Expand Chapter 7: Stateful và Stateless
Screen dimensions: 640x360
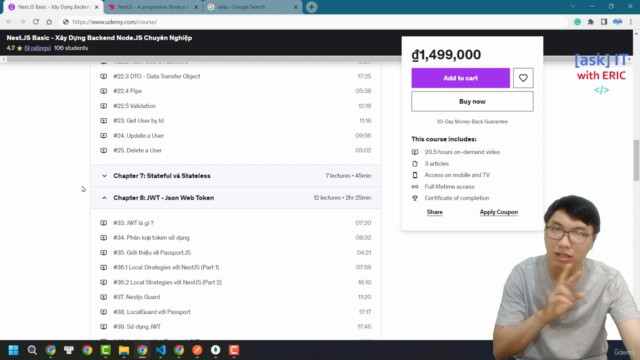coord(236,176)
